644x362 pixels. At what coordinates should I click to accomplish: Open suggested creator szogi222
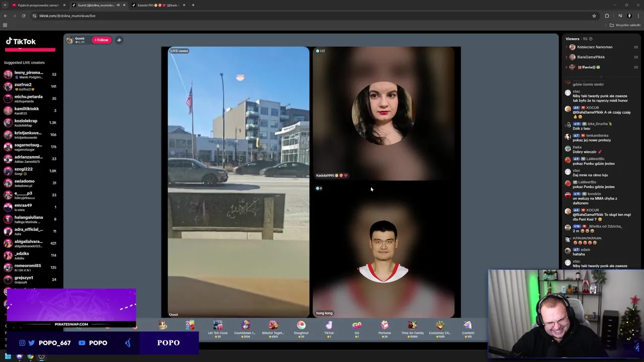click(x=30, y=171)
